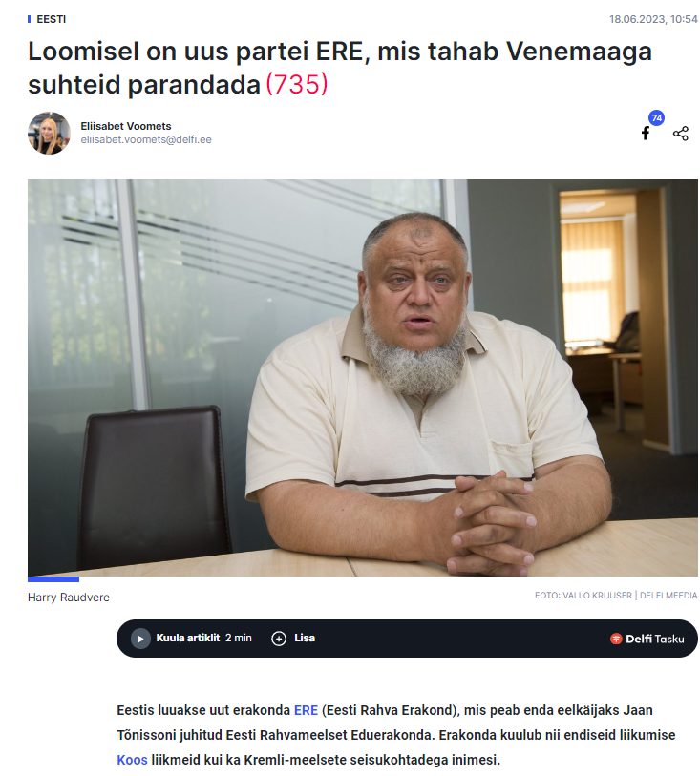Image resolution: width=700 pixels, height=776 pixels.
Task: Follow the ERE hyperlink in text
Action: pyautogui.click(x=306, y=710)
